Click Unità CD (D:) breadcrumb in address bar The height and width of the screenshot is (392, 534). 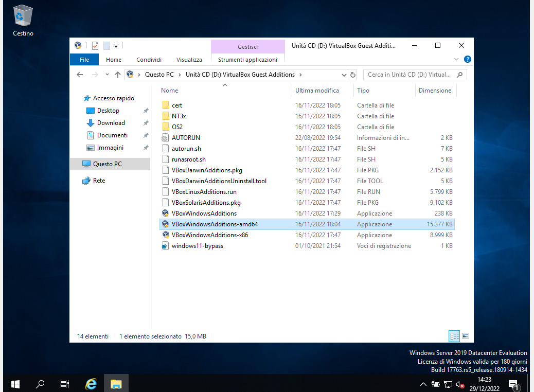[x=240, y=75]
